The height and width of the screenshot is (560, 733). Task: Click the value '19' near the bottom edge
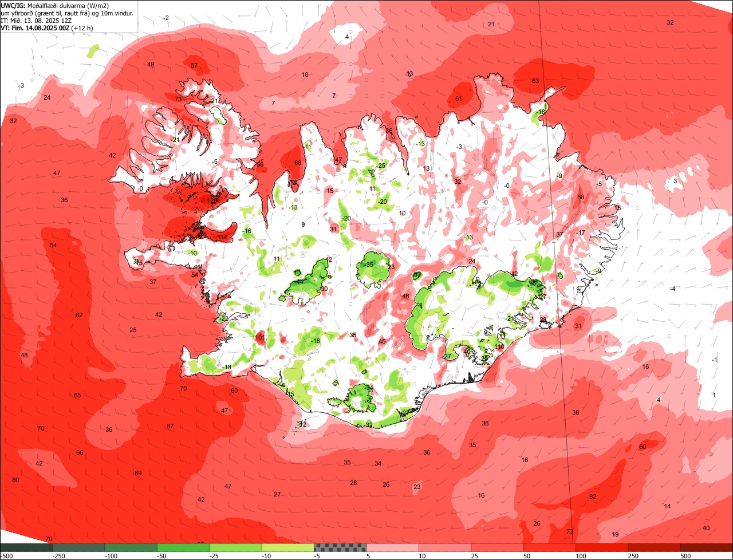616,534
